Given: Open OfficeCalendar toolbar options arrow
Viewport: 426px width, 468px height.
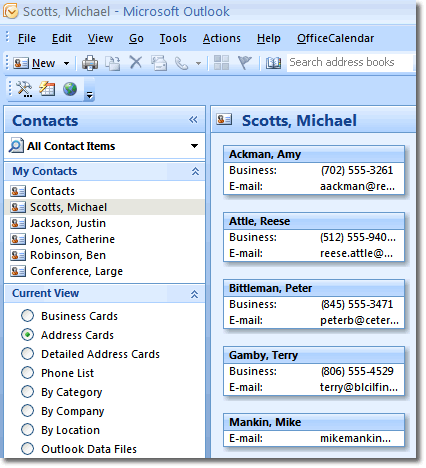Looking at the screenshot, I should tap(89, 95).
